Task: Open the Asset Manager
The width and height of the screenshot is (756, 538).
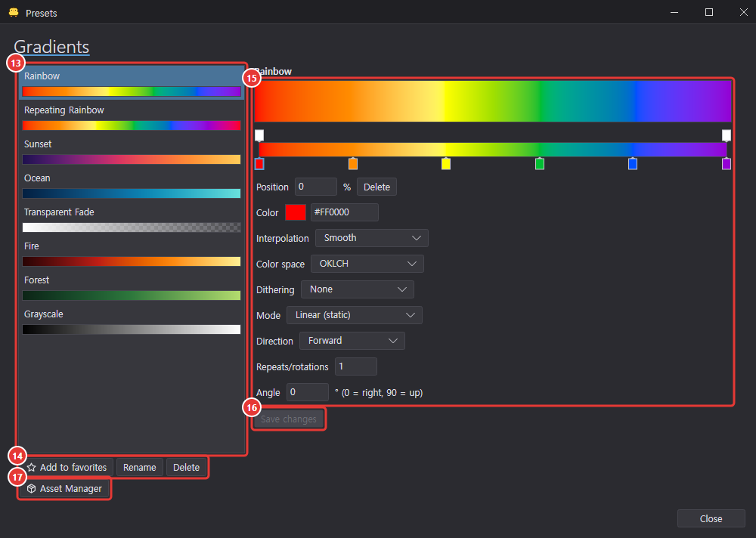Action: [x=64, y=488]
